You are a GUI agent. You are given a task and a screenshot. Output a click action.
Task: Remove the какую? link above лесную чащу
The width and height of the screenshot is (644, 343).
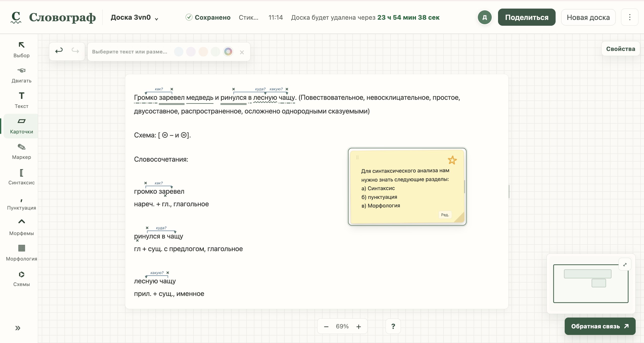168,273
